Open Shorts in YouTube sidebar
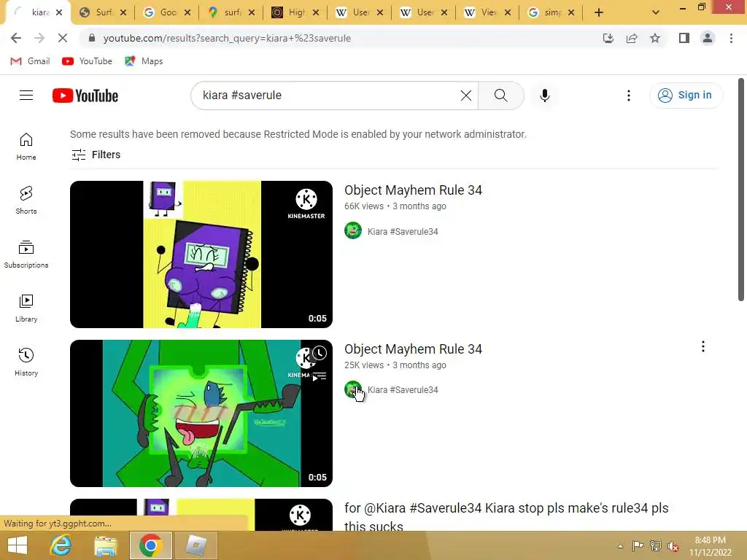This screenshot has height=560, width=747. pos(26,200)
